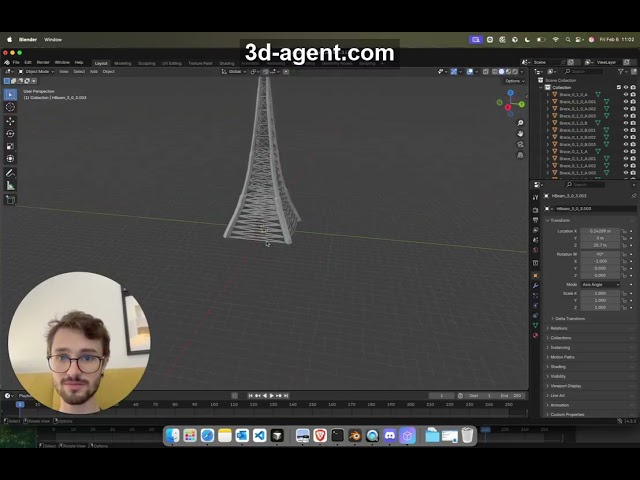Switch perspective/orthographic with the grid gizmo
Viewport: 640px width, 480px height.
coord(520,155)
